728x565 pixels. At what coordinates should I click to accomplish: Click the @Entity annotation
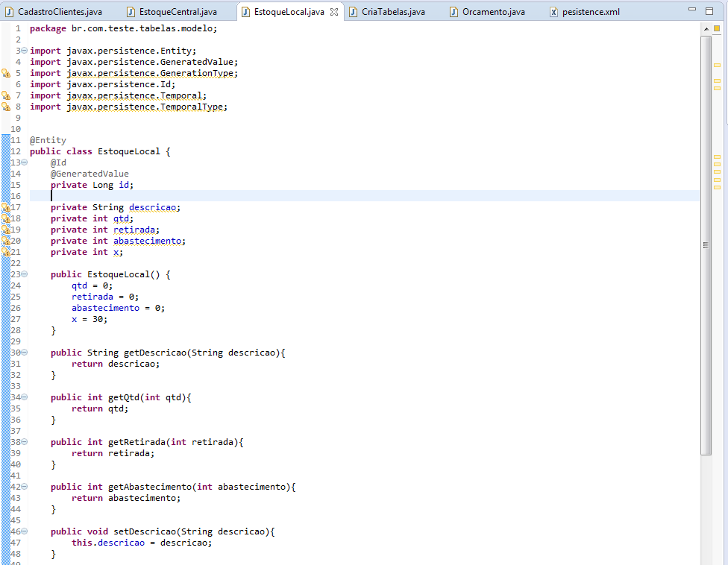coord(48,140)
